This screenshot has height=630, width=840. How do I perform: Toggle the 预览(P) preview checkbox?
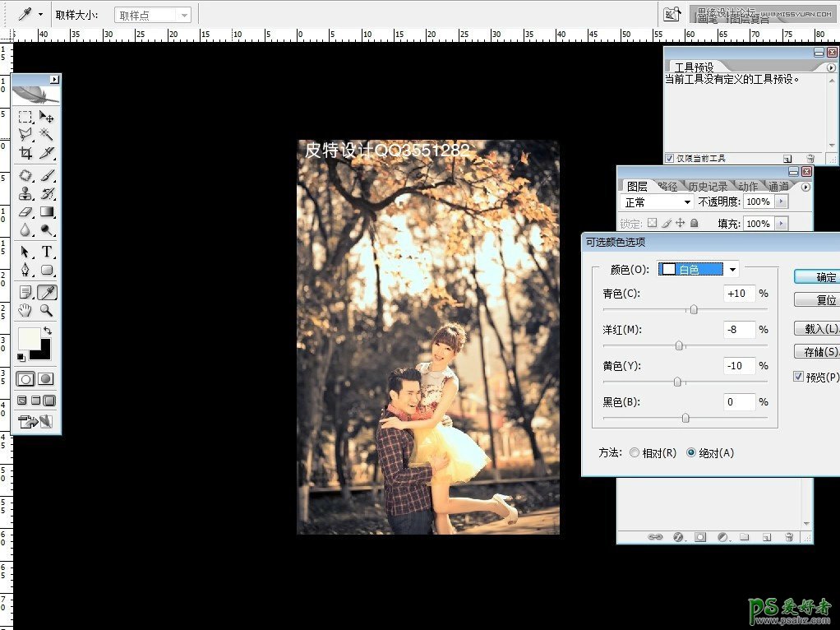point(799,377)
